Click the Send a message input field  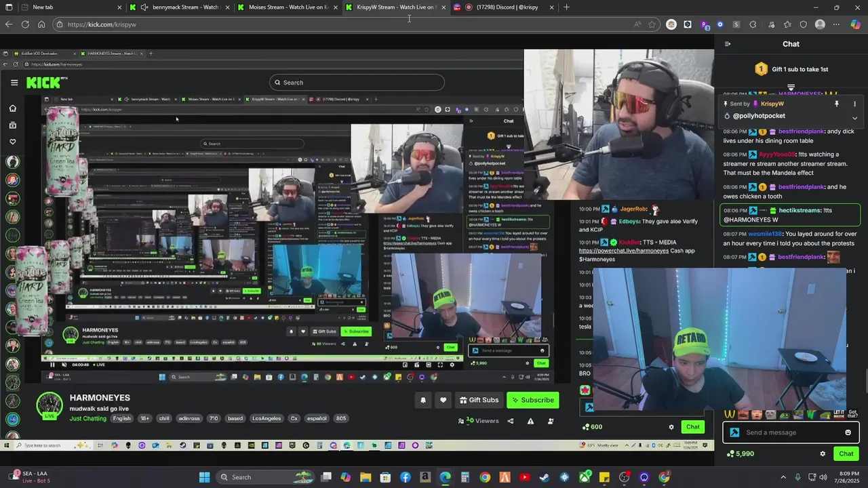click(x=791, y=432)
